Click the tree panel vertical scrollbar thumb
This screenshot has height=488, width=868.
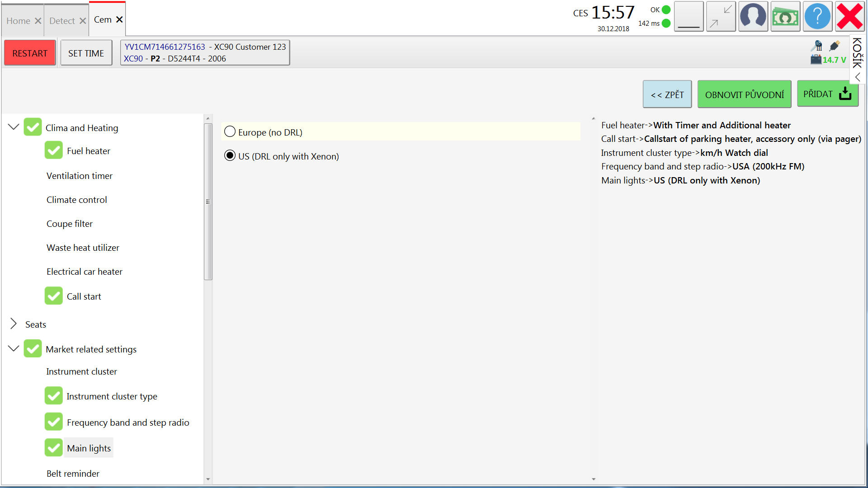[x=208, y=202]
